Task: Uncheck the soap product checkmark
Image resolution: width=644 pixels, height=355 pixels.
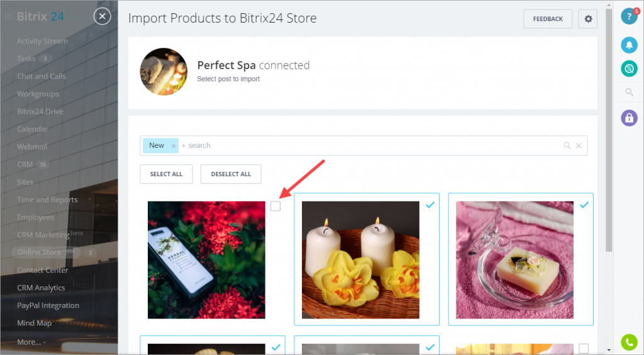Action: [584, 204]
